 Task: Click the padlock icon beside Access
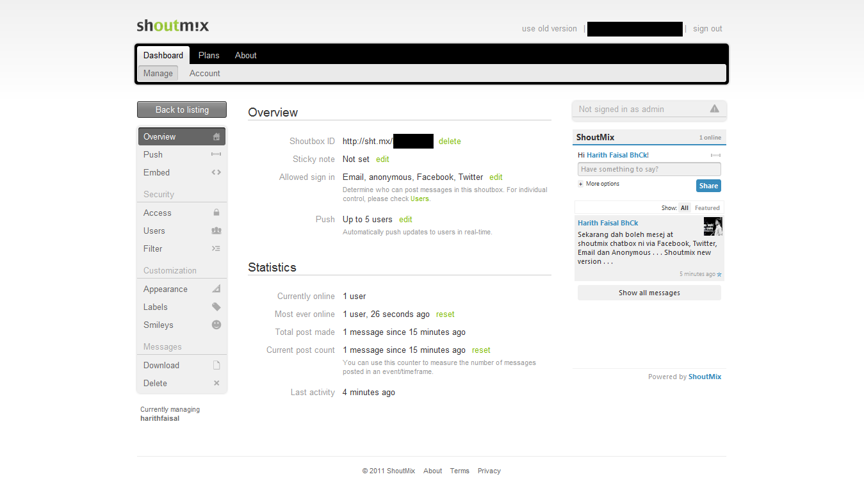tap(216, 213)
